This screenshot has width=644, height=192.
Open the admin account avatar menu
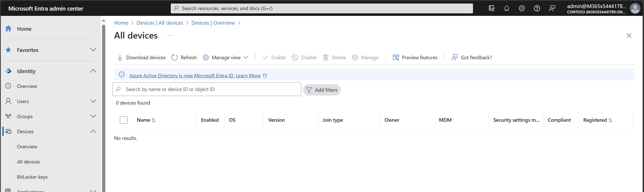pyautogui.click(x=635, y=8)
